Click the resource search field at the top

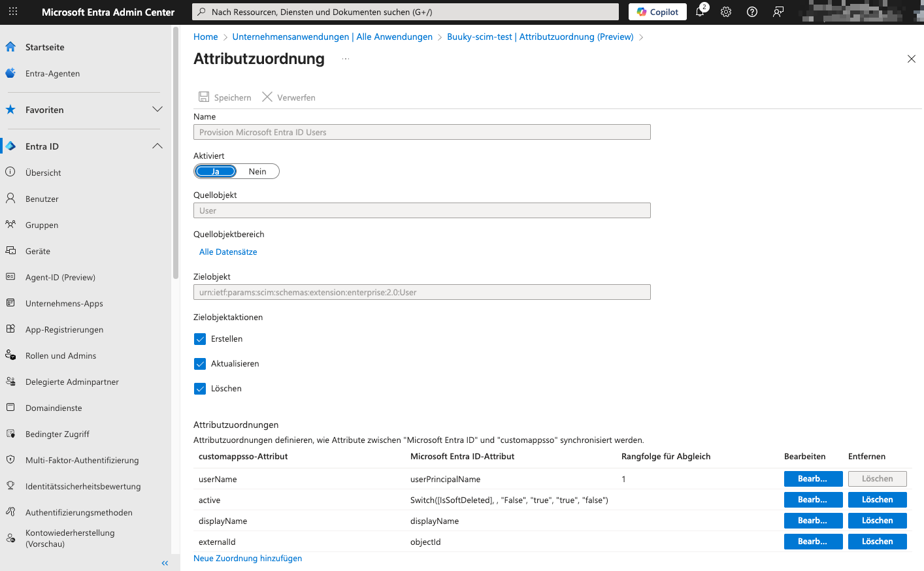coord(405,11)
